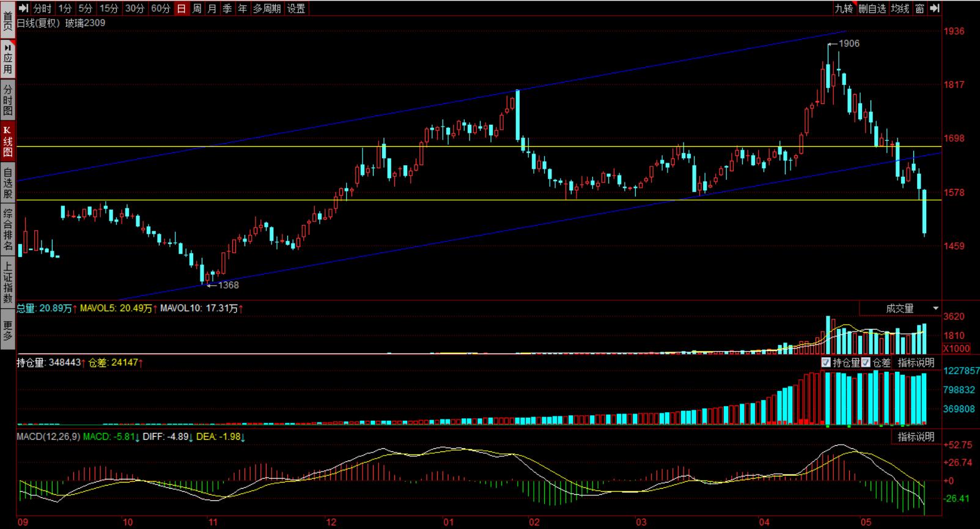This screenshot has height=529, width=980.
Task: Click the 仓差: 24147 readout
Action: click(x=116, y=363)
